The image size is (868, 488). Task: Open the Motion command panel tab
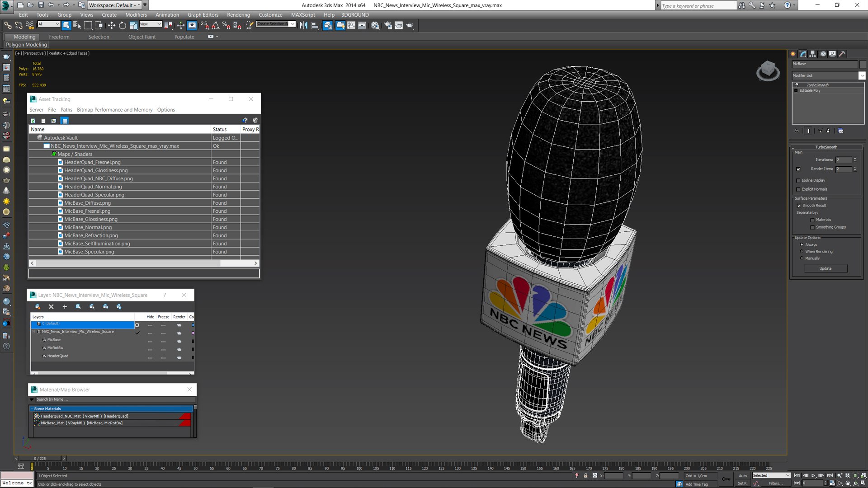(823, 54)
